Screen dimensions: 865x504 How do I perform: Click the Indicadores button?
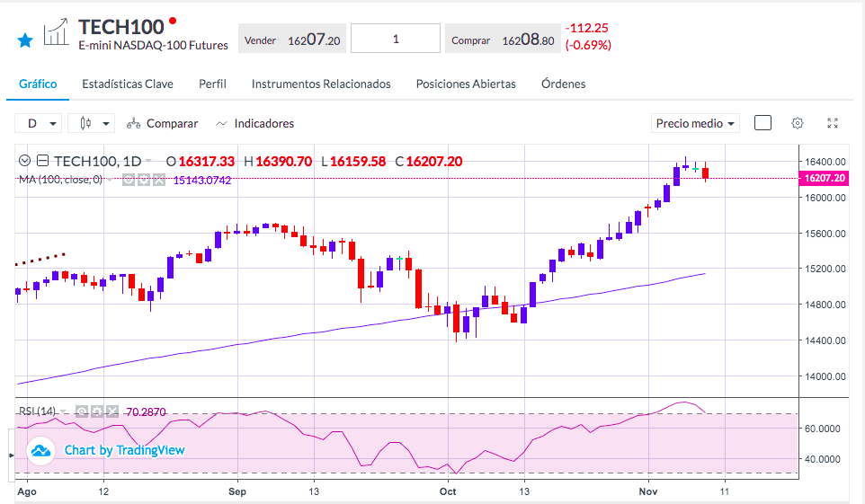pos(254,123)
